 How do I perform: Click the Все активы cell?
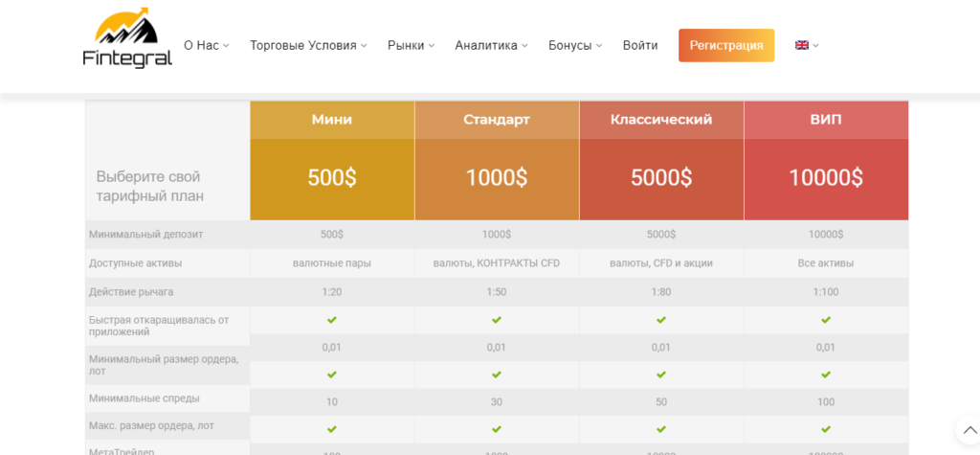tap(826, 263)
